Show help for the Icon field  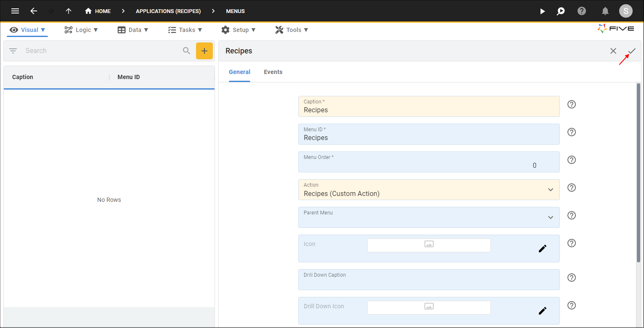(572, 243)
